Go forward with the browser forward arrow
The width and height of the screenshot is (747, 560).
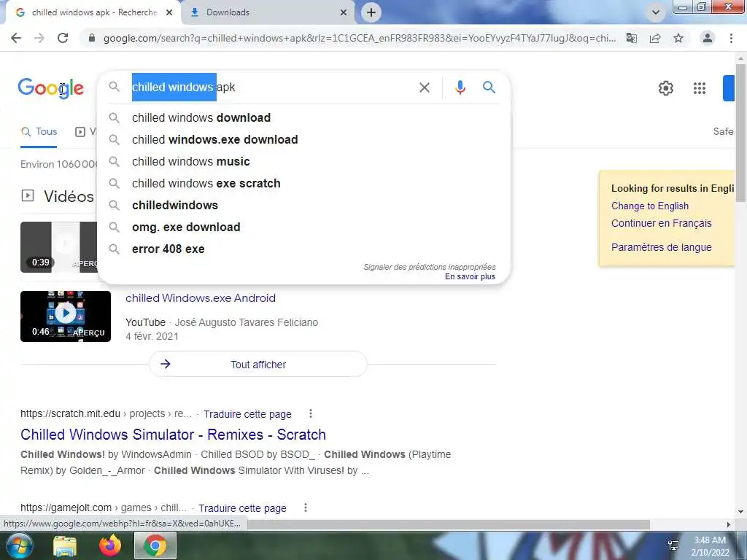point(39,38)
